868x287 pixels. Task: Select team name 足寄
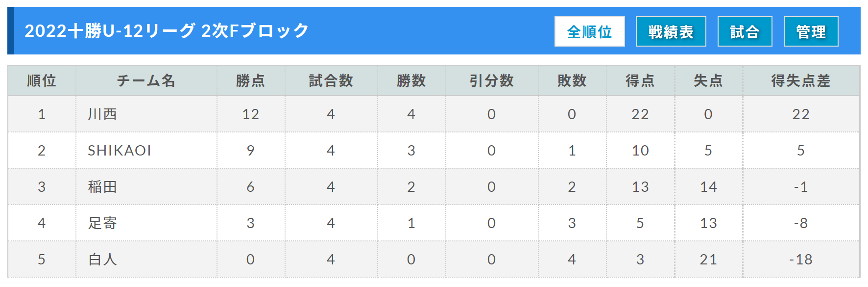pos(102,223)
